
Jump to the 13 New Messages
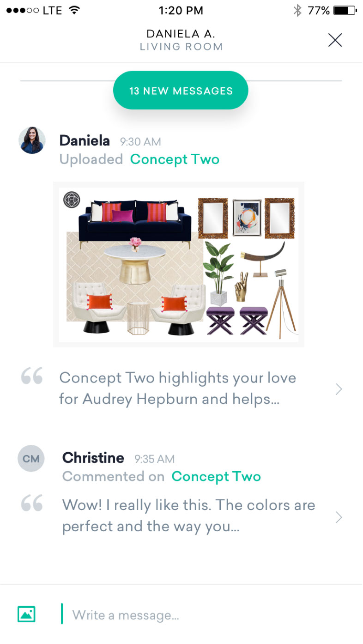coord(181,91)
